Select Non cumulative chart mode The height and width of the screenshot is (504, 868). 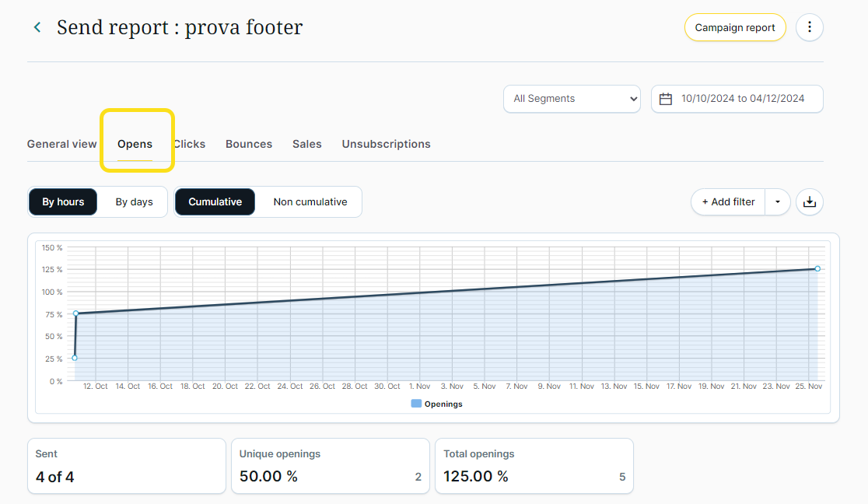click(310, 202)
